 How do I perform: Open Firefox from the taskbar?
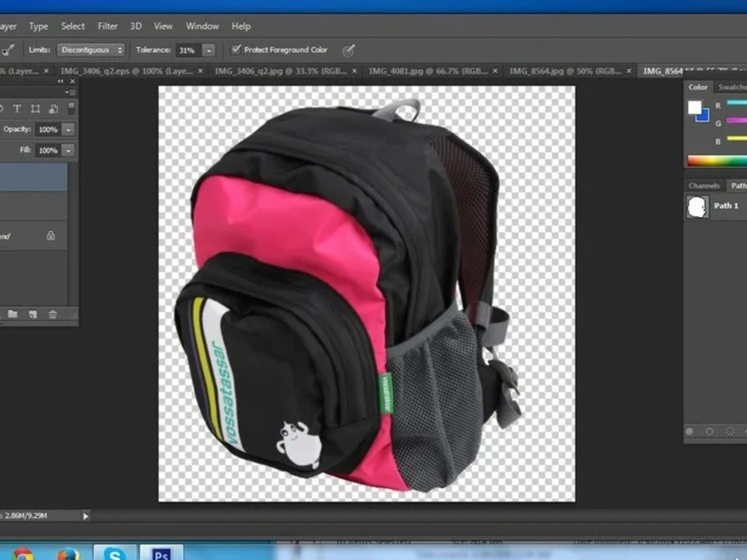[68, 554]
